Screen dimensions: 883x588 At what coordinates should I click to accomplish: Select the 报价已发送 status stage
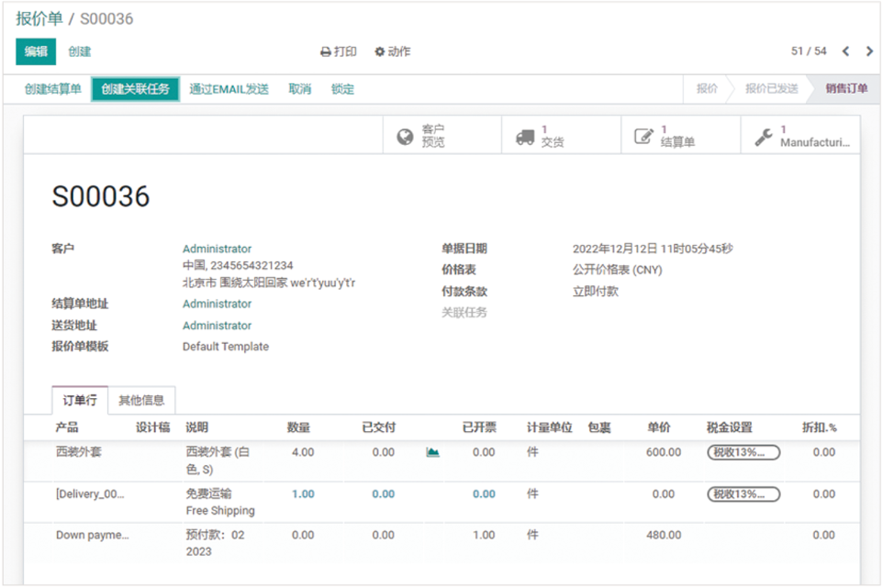[x=771, y=89]
